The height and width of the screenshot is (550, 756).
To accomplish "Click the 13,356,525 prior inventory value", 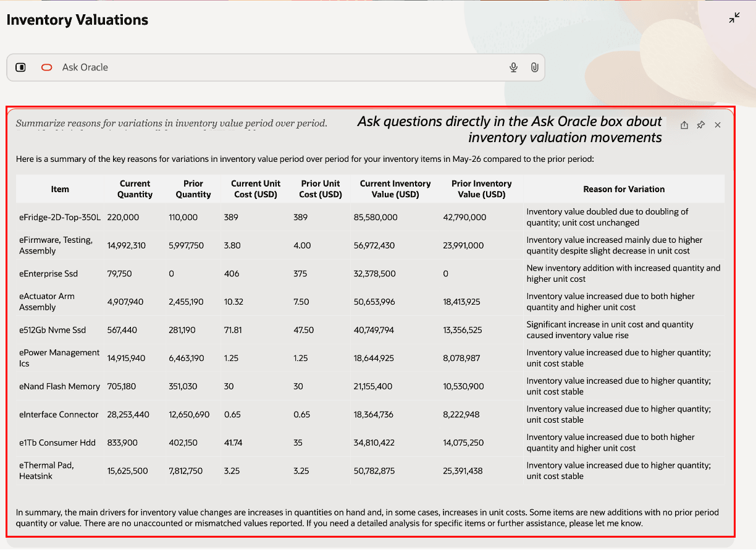I will [463, 330].
